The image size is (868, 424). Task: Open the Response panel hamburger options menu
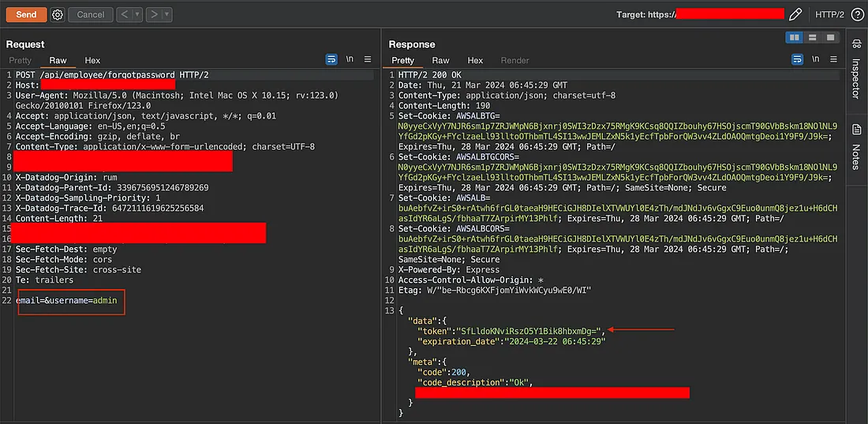point(836,60)
